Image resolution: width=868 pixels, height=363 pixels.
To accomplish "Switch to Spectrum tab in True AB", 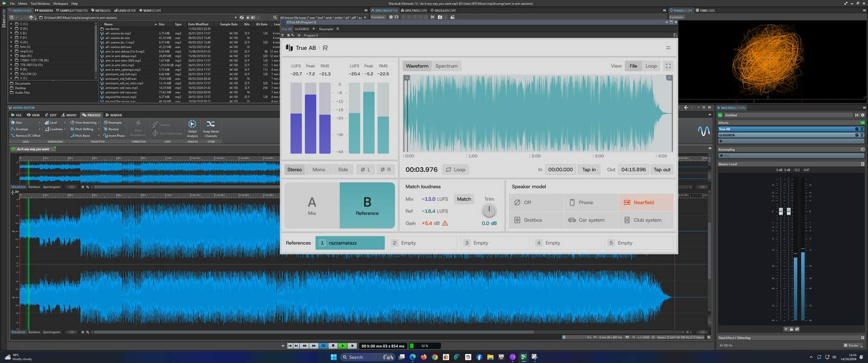I will click(447, 66).
